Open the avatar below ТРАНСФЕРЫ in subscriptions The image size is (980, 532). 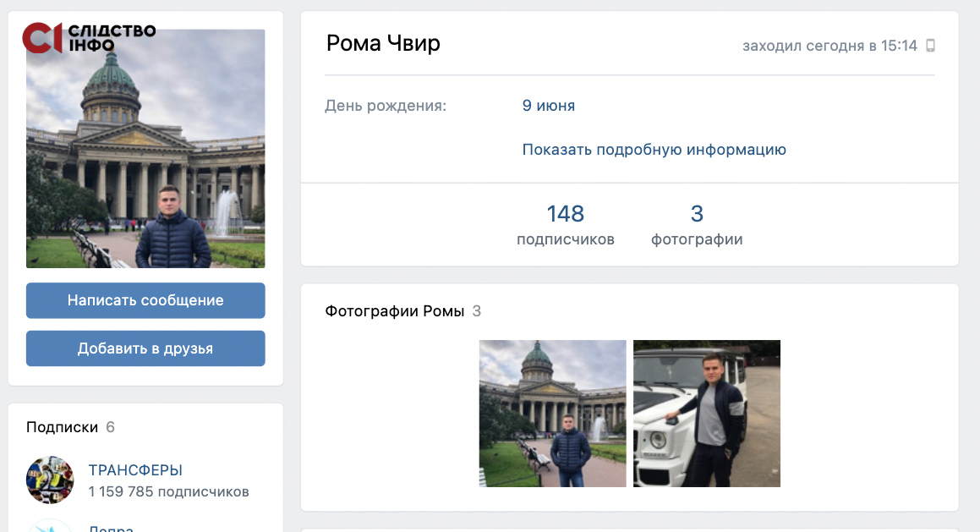click(x=50, y=526)
